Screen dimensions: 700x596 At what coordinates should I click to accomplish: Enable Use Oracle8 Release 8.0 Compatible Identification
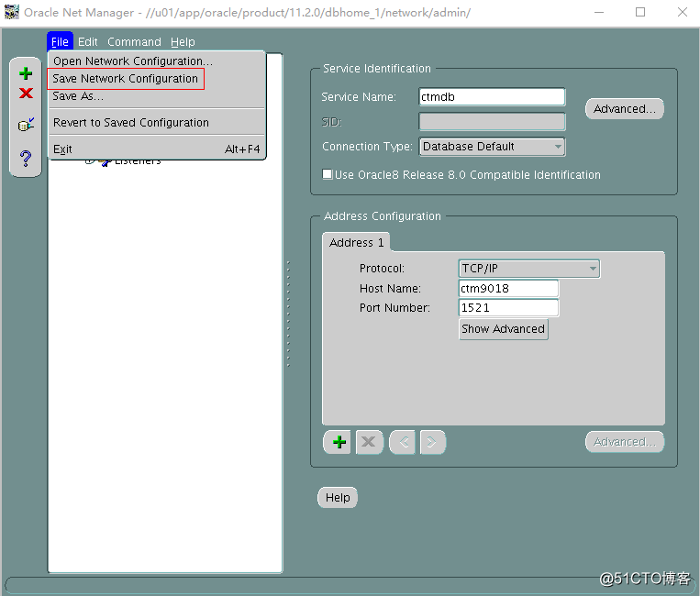pos(328,174)
